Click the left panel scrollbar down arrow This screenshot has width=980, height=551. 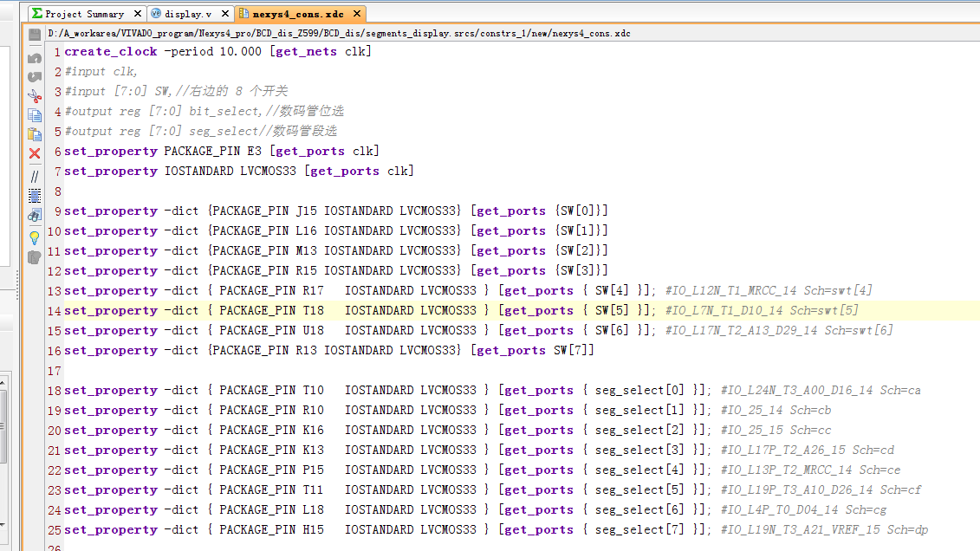tap(3, 525)
